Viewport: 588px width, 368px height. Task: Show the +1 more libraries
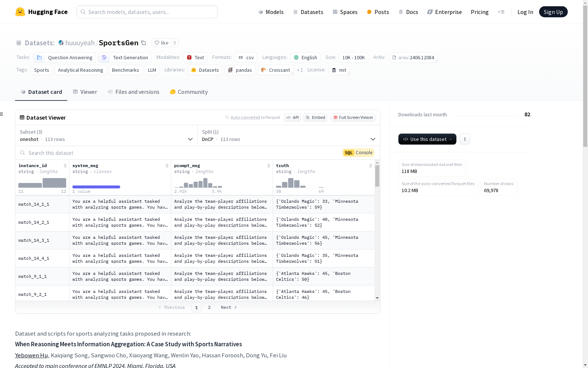300,70
